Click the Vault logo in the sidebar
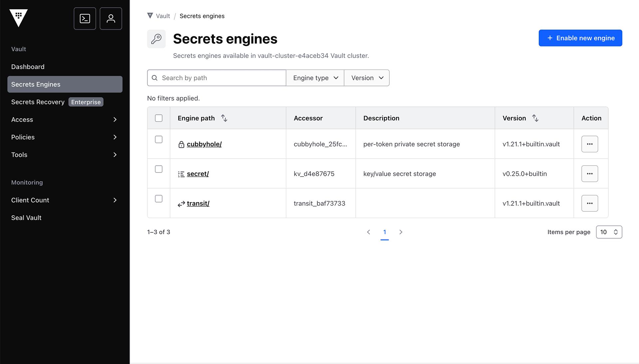 [x=19, y=18]
